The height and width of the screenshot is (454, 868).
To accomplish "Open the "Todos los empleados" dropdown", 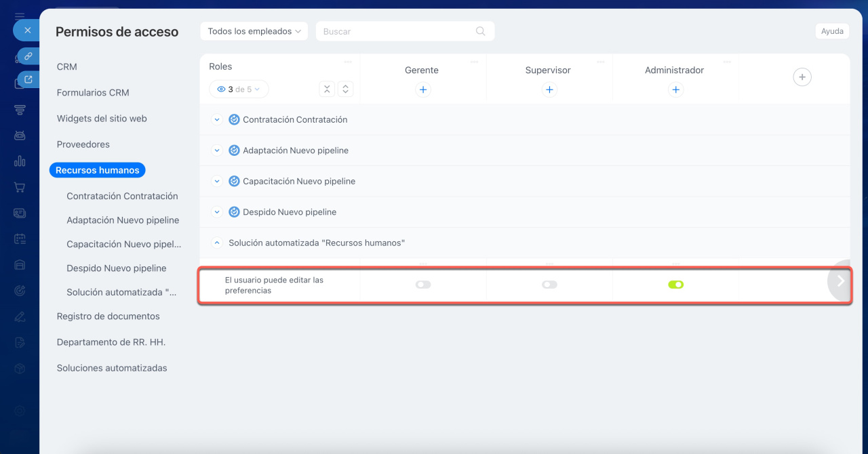I will pos(254,31).
